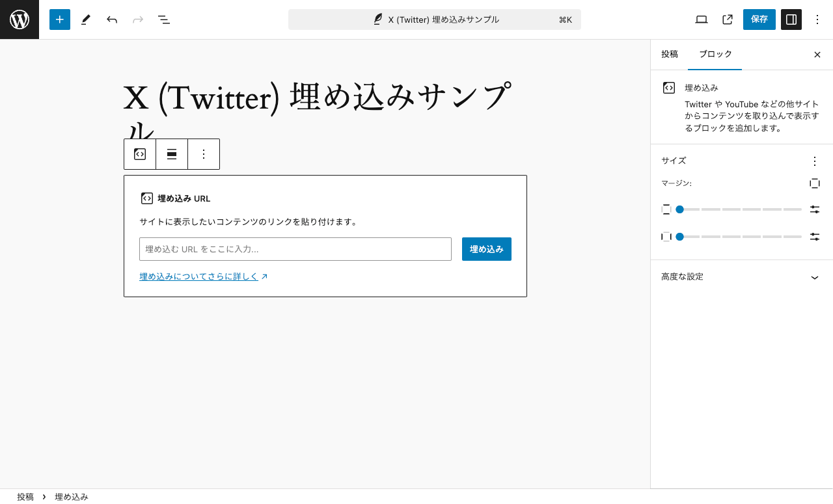Set custom size for horizontal margin
The width and height of the screenshot is (833, 504).
click(x=815, y=237)
